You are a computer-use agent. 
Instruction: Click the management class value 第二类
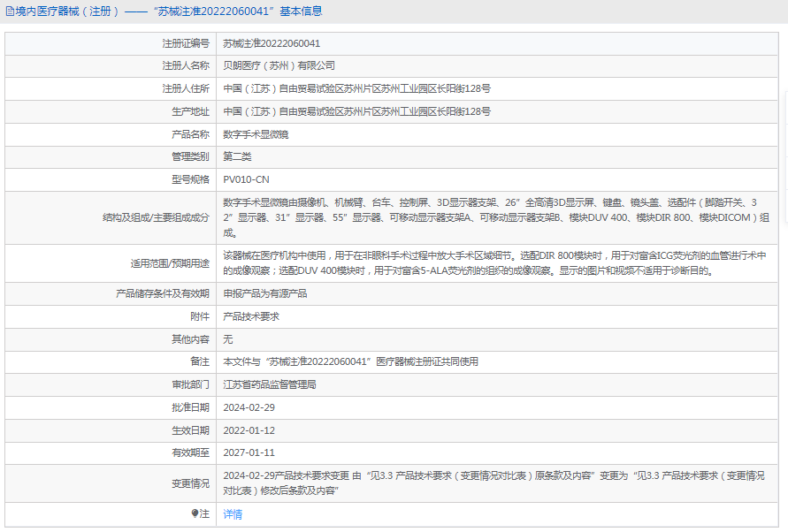tap(237, 156)
